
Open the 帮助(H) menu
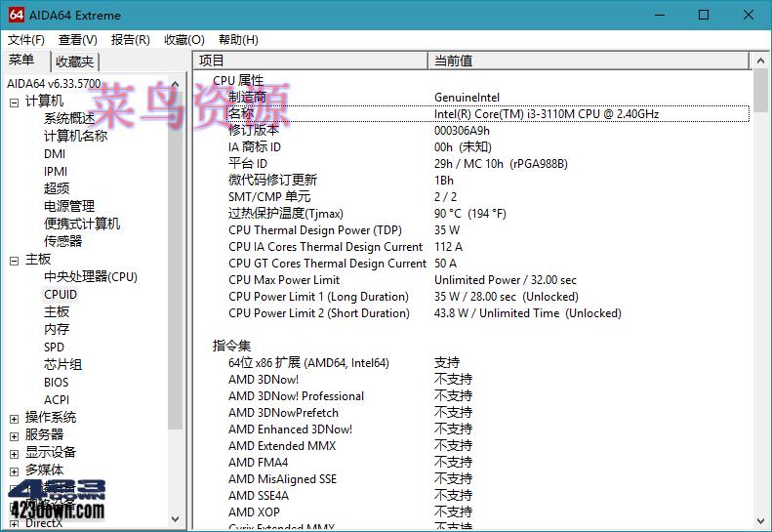coord(238,40)
